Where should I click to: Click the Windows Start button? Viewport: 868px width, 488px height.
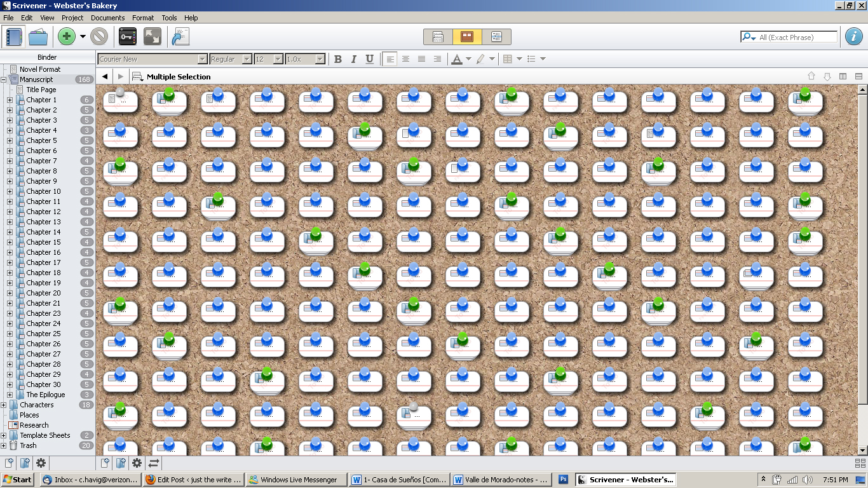pos(18,480)
